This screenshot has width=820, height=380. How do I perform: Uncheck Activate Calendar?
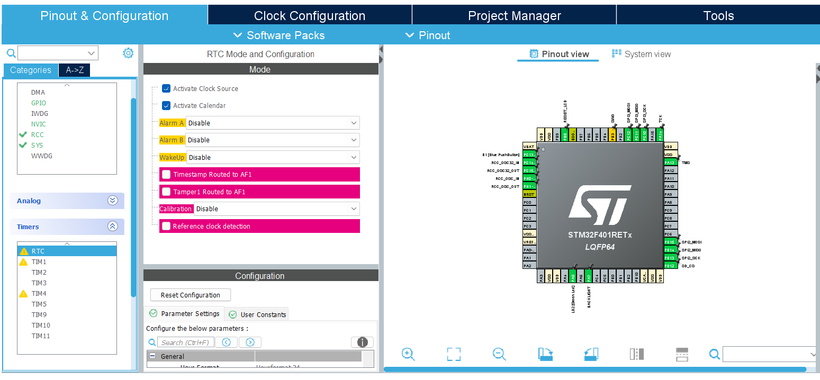(166, 106)
